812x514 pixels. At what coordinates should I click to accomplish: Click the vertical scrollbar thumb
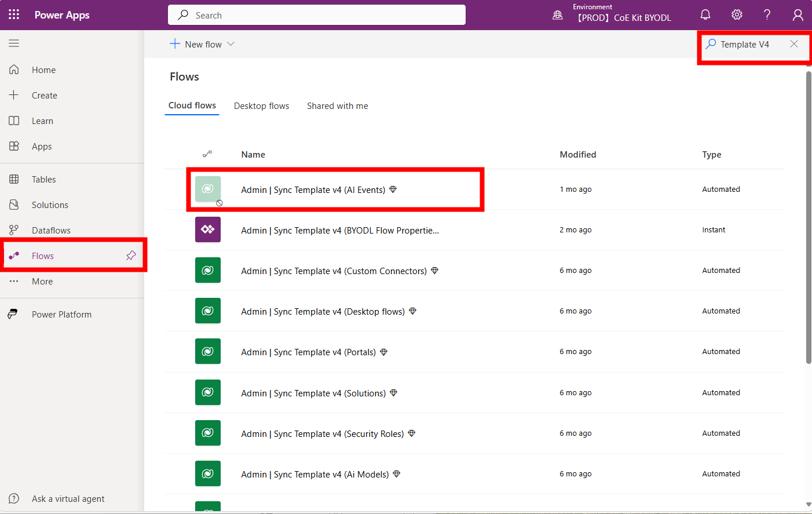click(x=809, y=217)
